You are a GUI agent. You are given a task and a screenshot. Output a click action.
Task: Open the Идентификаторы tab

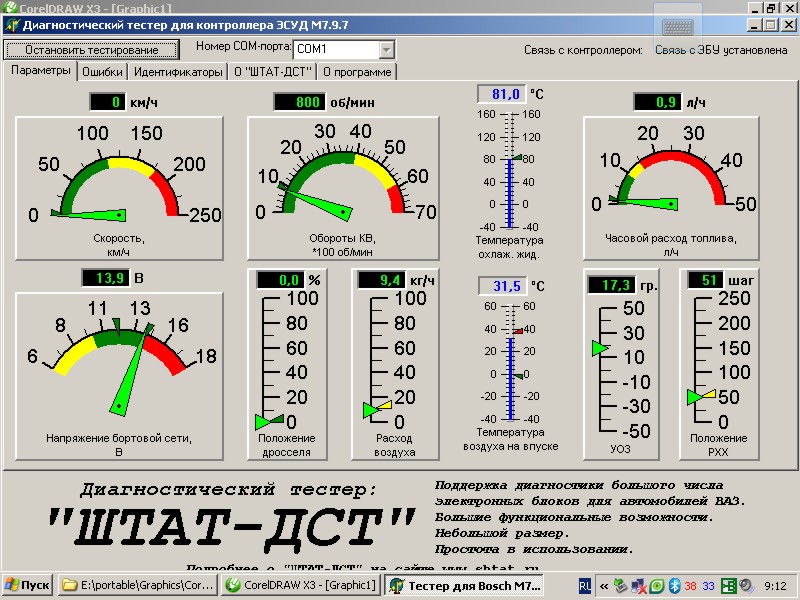tap(178, 72)
